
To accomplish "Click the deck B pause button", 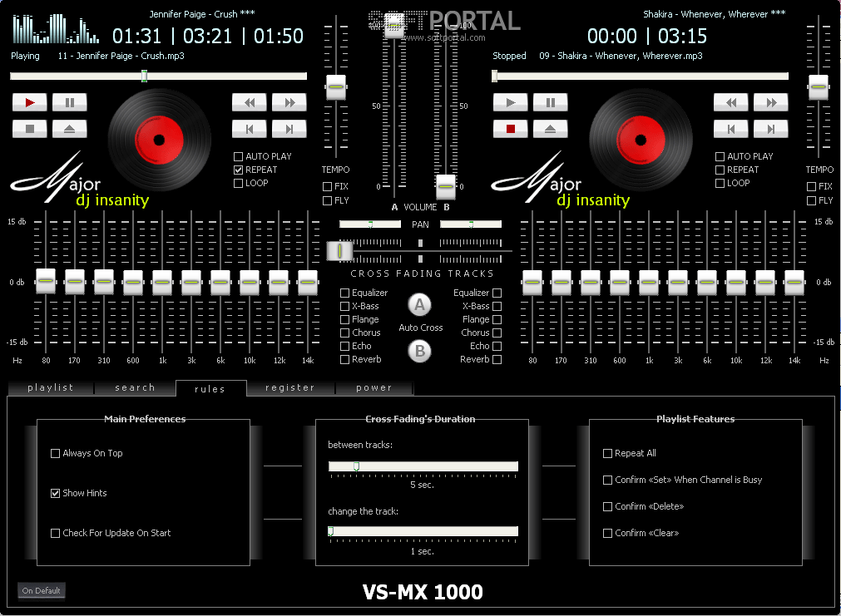I will 551,102.
